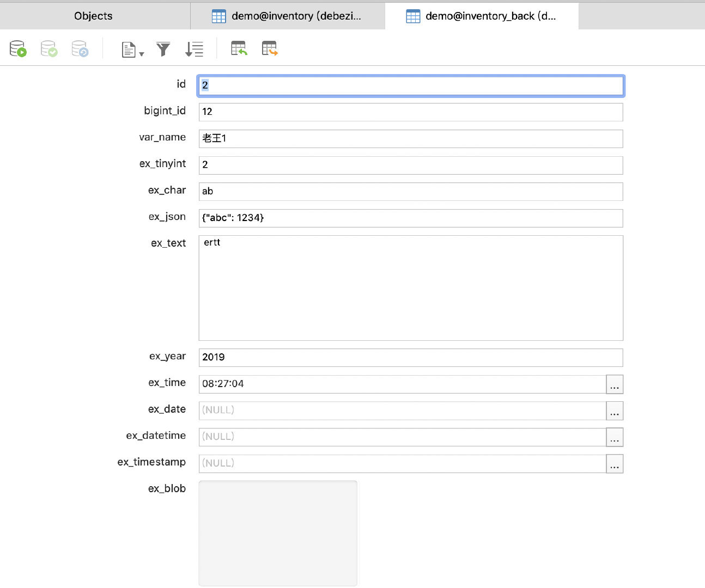Open the ex_datetime picker ellipsis button

pyautogui.click(x=615, y=437)
